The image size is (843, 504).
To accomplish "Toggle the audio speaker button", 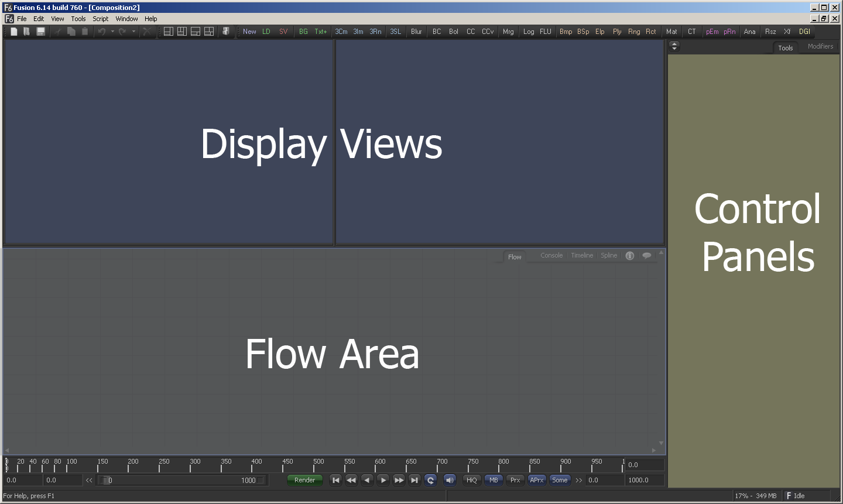I will click(x=450, y=480).
